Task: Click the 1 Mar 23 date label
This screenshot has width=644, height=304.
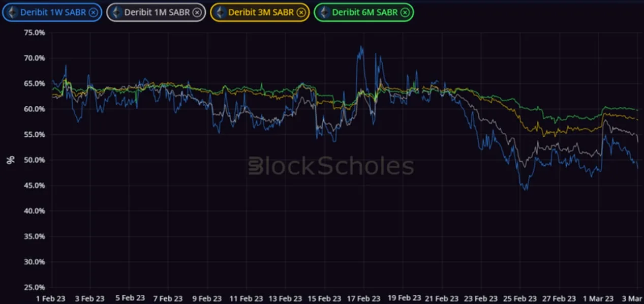Action: (x=599, y=298)
